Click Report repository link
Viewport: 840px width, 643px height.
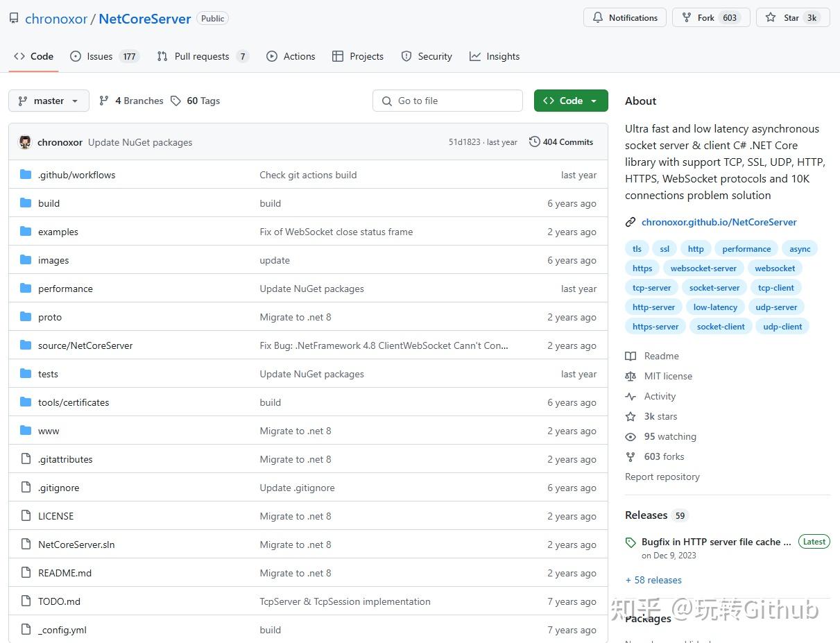click(x=662, y=477)
